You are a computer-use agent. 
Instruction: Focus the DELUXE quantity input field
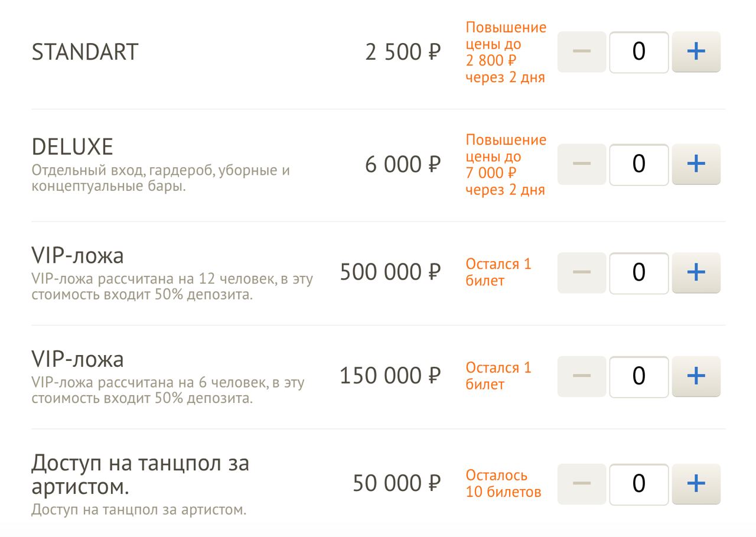[x=639, y=164]
